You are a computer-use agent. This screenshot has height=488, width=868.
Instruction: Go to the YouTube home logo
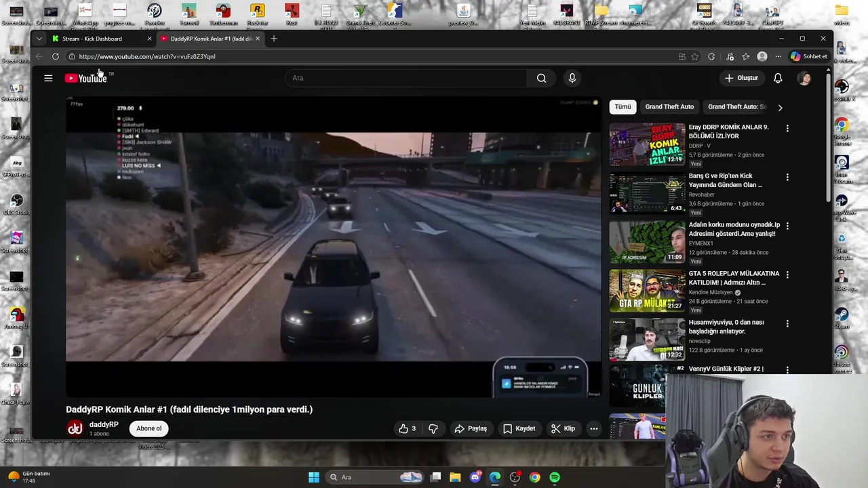tap(86, 78)
